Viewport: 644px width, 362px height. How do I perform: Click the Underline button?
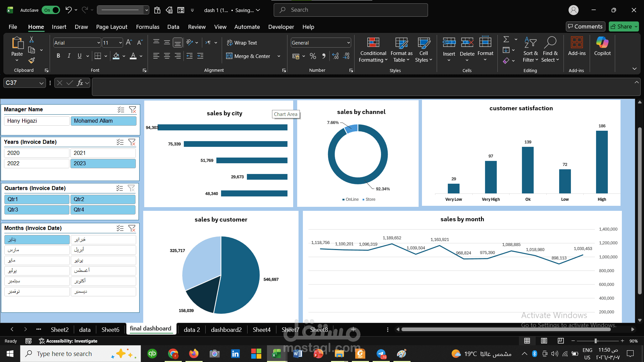(79, 56)
